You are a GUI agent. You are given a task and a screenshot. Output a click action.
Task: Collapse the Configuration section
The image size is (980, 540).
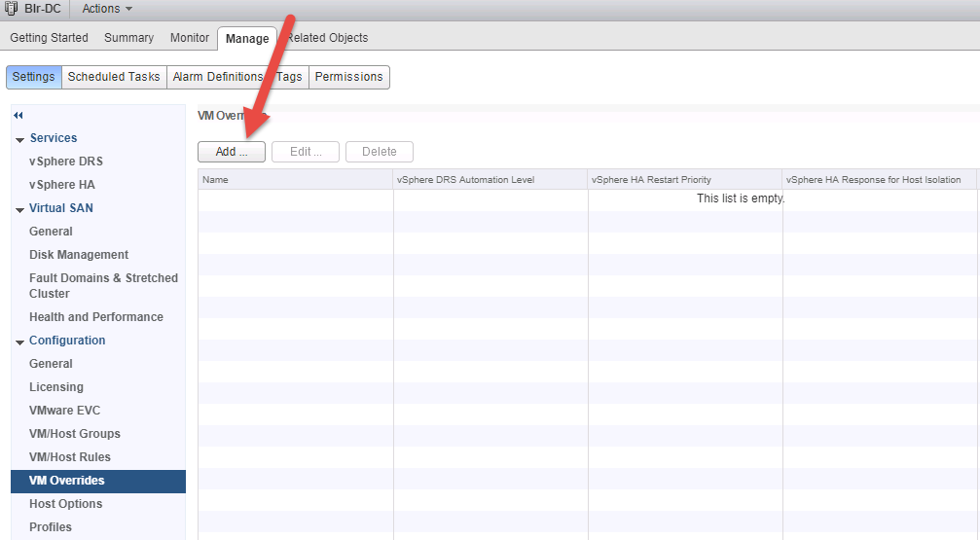pos(20,342)
